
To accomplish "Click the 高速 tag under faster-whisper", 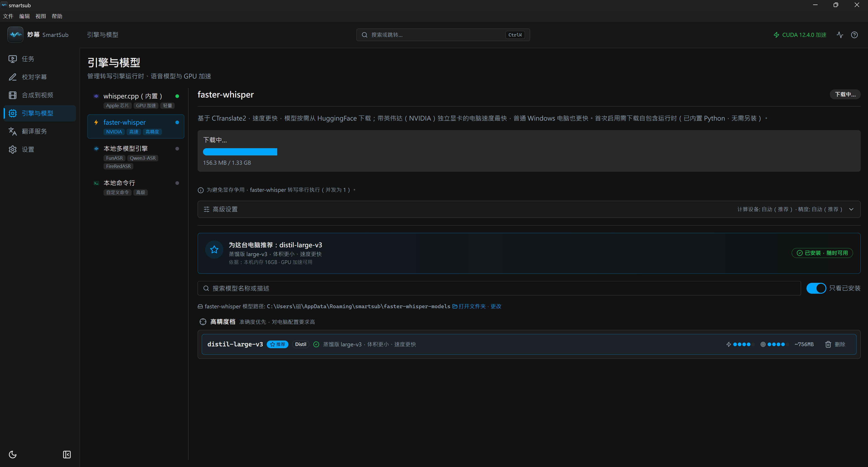I will point(134,132).
